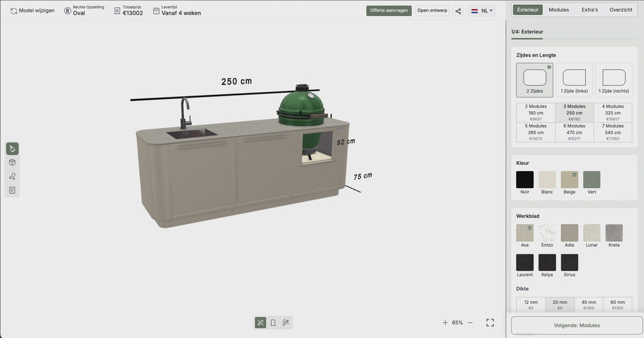Image resolution: width=644 pixels, height=338 pixels.
Task: Click the door icon in bottom toolbar
Action: point(273,323)
